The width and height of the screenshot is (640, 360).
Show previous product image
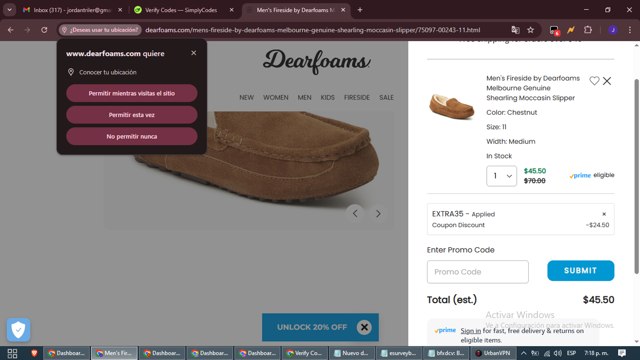[x=355, y=213]
